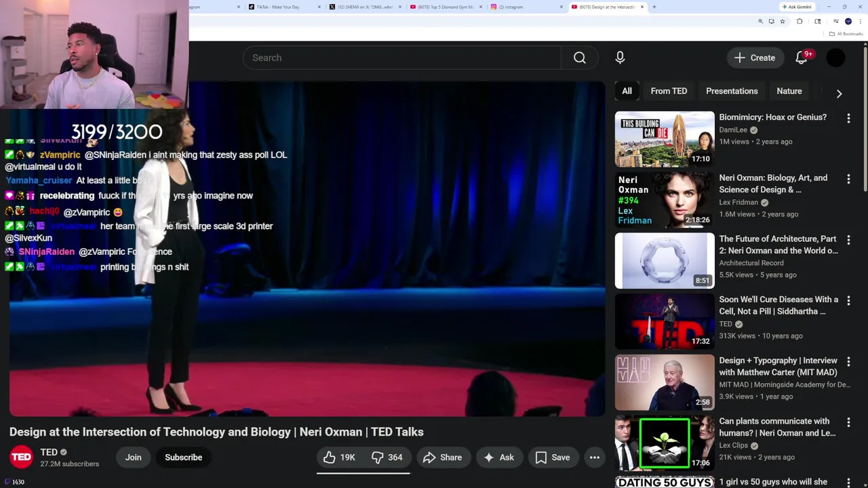Click the search magnifier button

[x=579, y=58]
